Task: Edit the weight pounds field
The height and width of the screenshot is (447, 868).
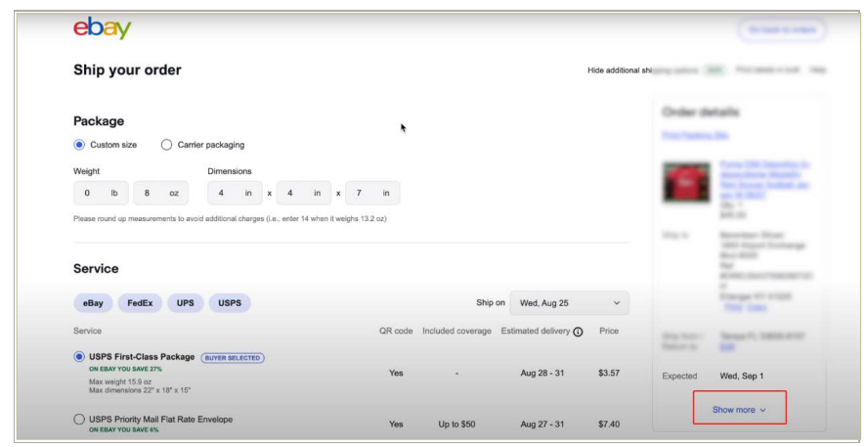Action: coord(101,193)
